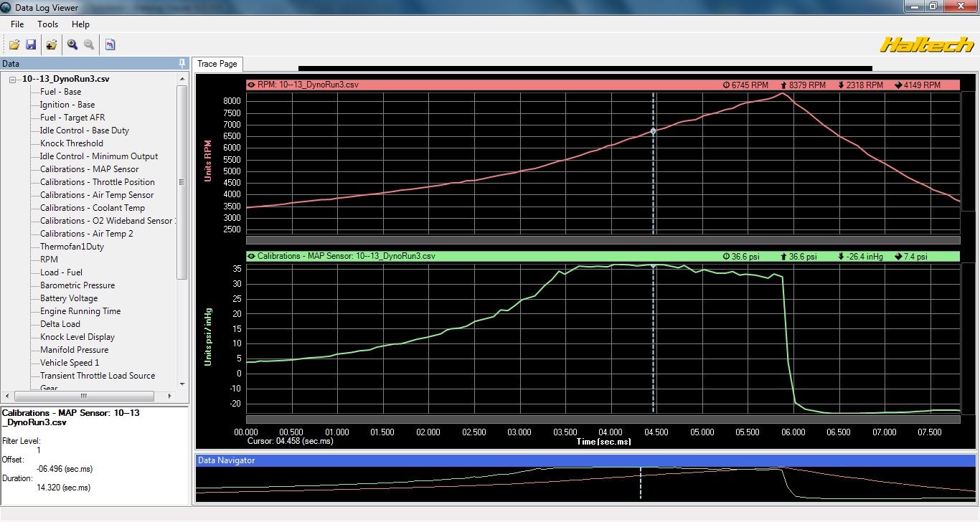980x522 pixels.
Task: Toggle the eye icon on the RPM trace
Action: [251, 85]
